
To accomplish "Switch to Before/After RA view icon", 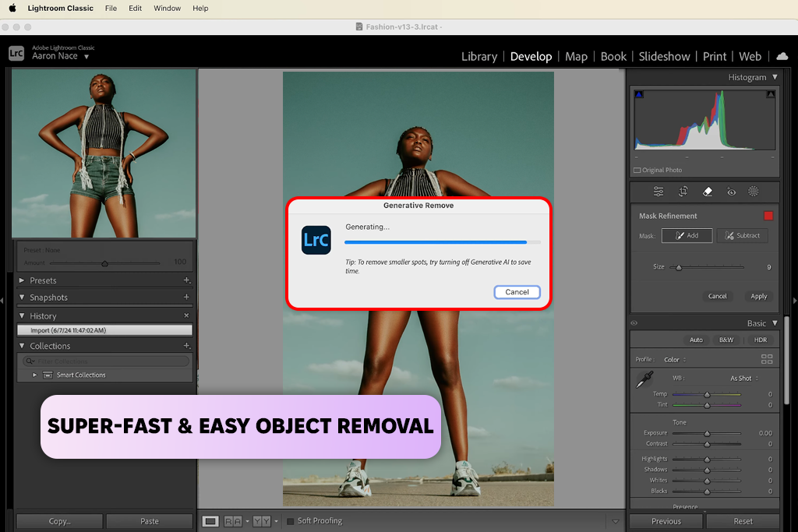I will 233,521.
